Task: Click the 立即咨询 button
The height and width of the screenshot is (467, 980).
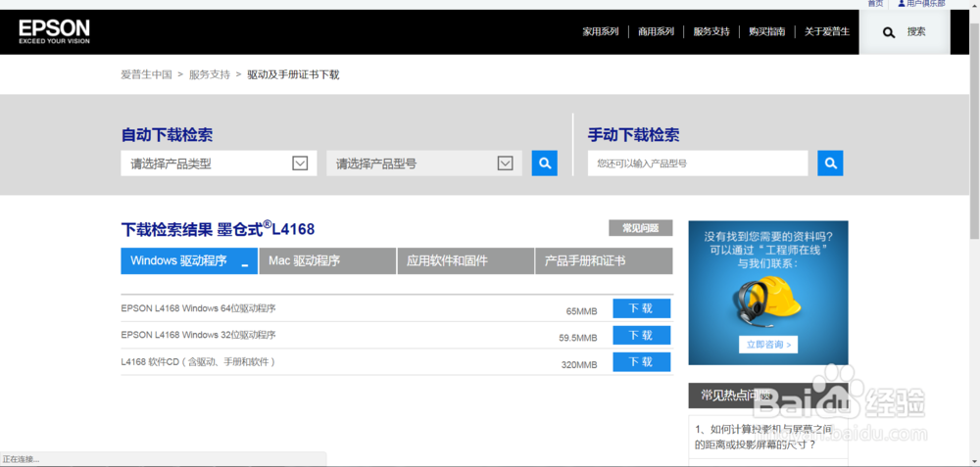Action: 768,345
